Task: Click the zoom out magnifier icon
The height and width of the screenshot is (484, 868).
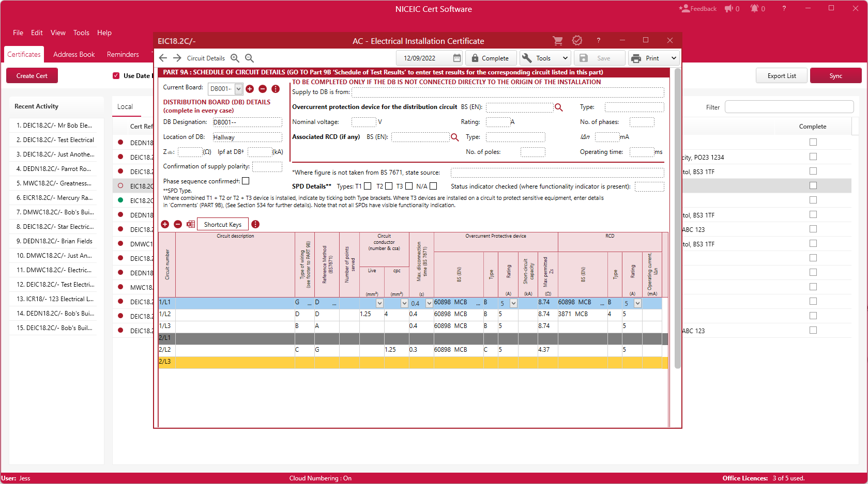Action: [x=249, y=58]
